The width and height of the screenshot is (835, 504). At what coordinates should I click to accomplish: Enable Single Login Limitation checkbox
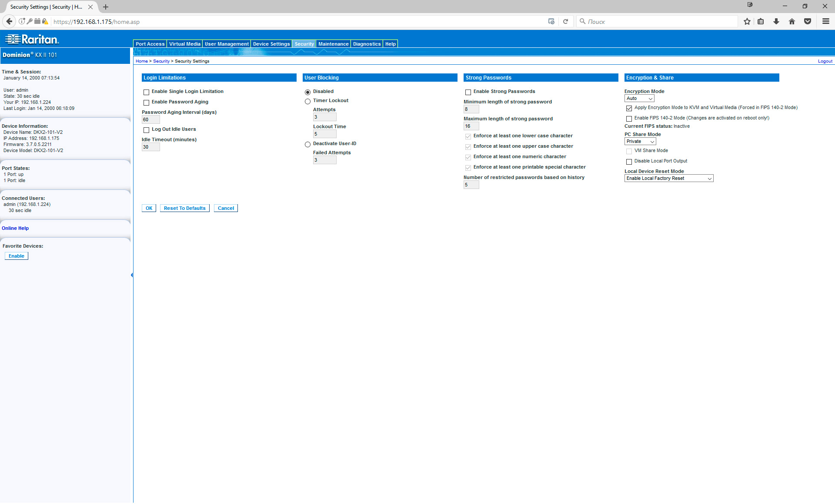tap(147, 92)
